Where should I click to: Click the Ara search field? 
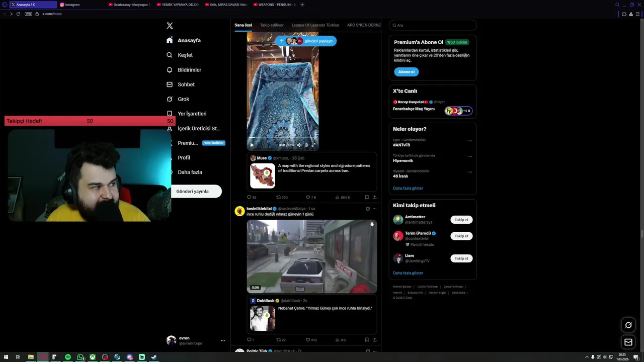pyautogui.click(x=433, y=25)
